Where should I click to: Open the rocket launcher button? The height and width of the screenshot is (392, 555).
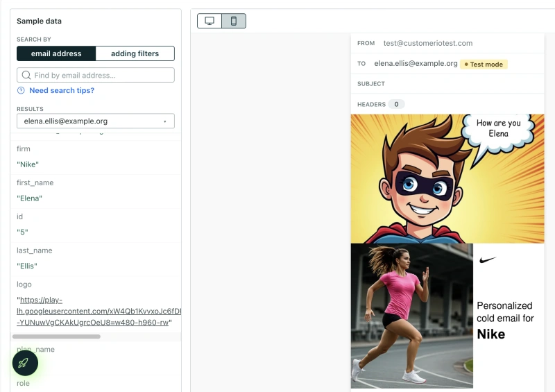click(x=25, y=363)
